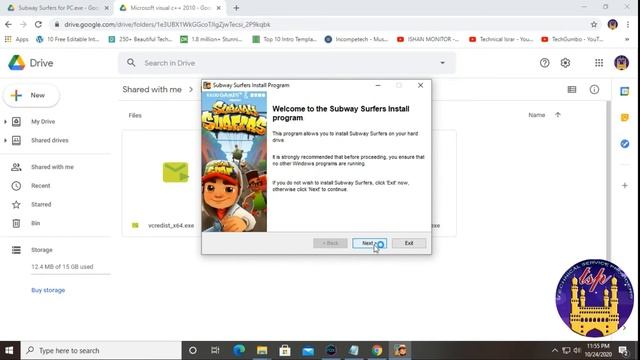Open Recent files in Drive sidebar
640x360 pixels.
40,186
